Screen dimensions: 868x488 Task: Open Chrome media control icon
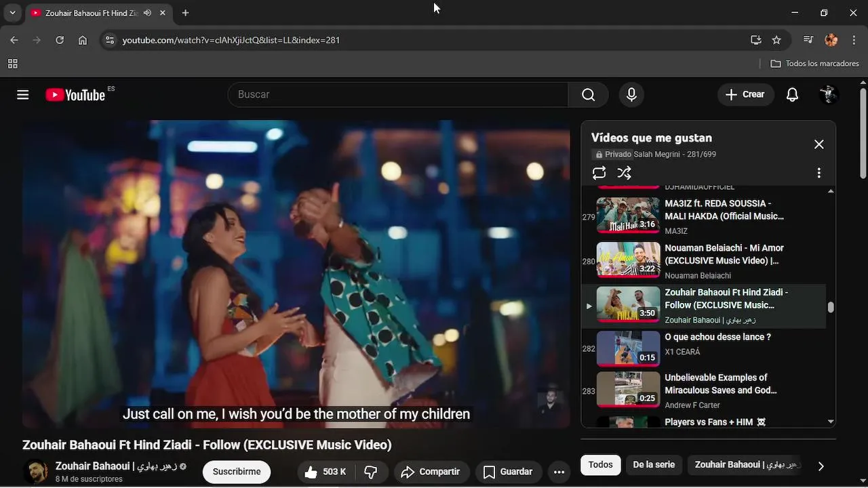tap(808, 40)
